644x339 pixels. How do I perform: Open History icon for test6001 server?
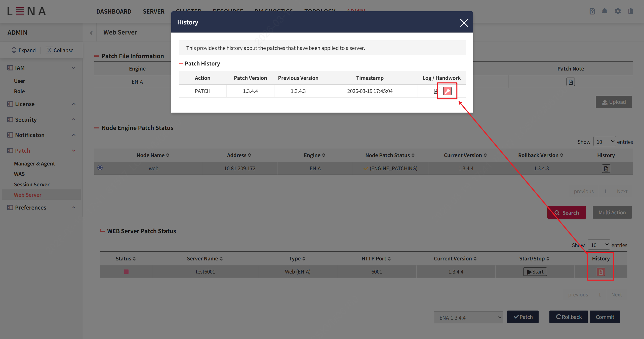pyautogui.click(x=601, y=272)
